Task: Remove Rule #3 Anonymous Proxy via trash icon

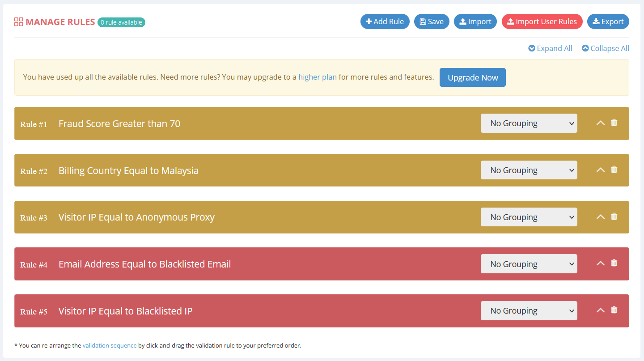Action: 614,217
